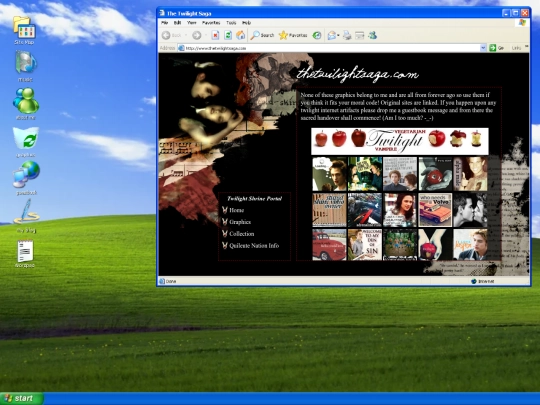540x405 pixels.
Task: Open the 'who needs a Volvo?' thumbnail
Action: click(435, 210)
